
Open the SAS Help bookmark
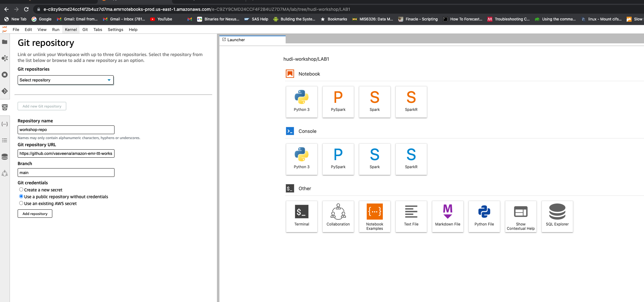[x=256, y=19]
